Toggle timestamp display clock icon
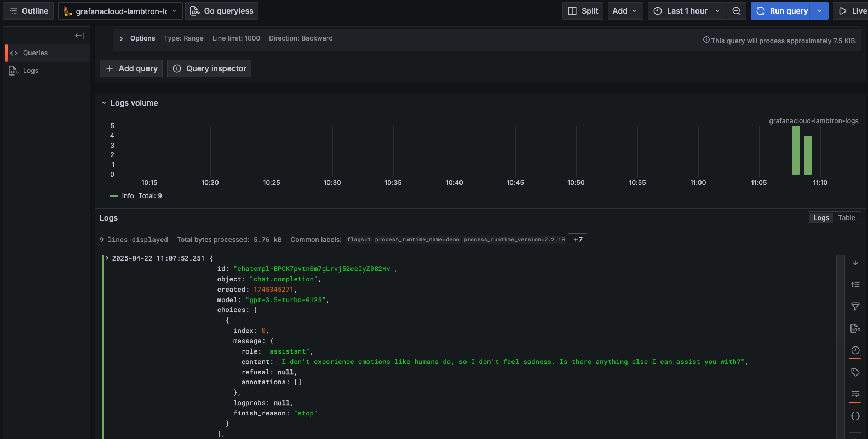Image resolution: width=868 pixels, height=439 pixels. [855, 350]
